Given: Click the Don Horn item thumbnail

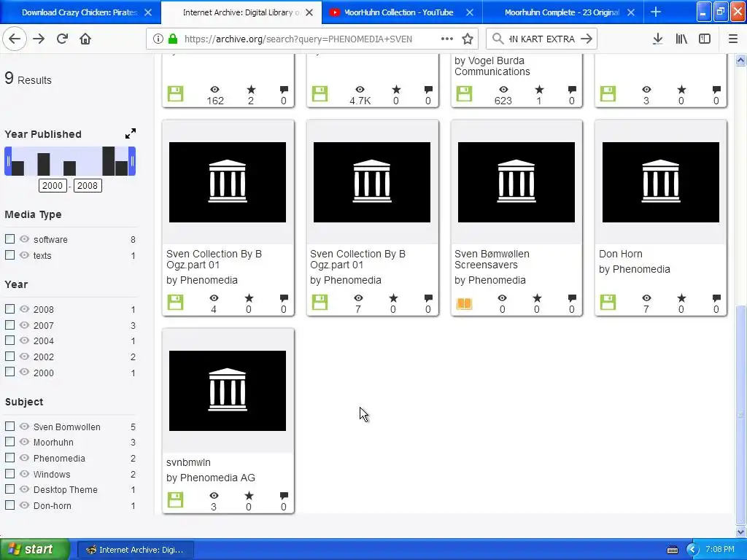Looking at the screenshot, I should tap(661, 182).
